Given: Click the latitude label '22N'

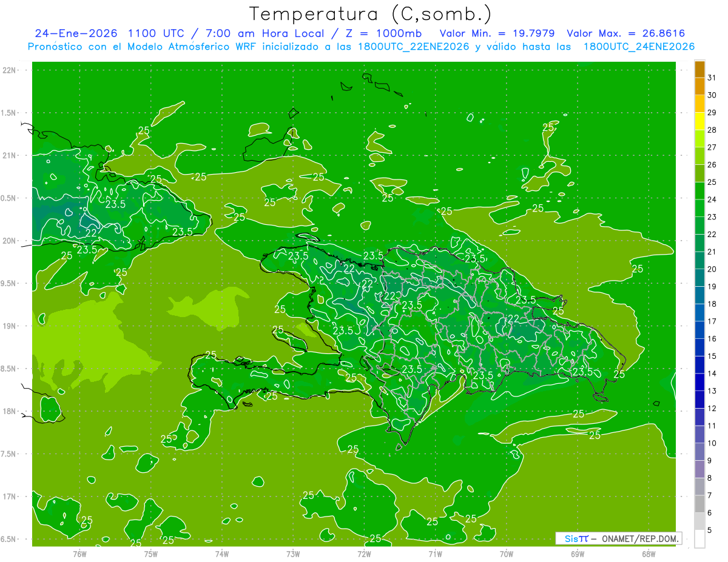Looking at the screenshot, I should (x=10, y=70).
